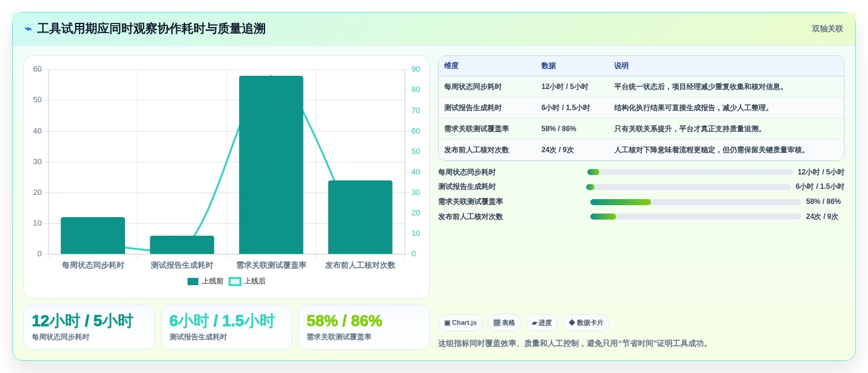The width and height of the screenshot is (868, 373).
Task: Click the 维度 column header
Action: [x=451, y=66]
